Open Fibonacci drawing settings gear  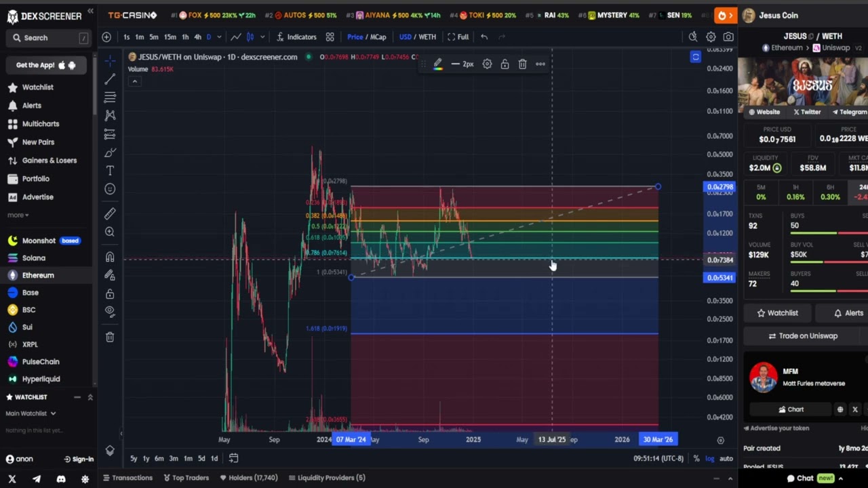(487, 64)
